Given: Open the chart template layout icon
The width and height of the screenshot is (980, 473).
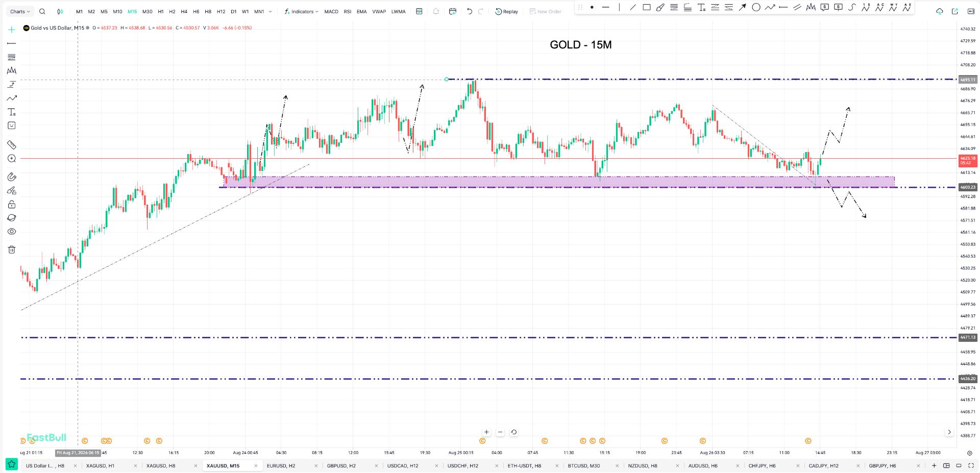Looking at the screenshot, I should click(419, 11).
